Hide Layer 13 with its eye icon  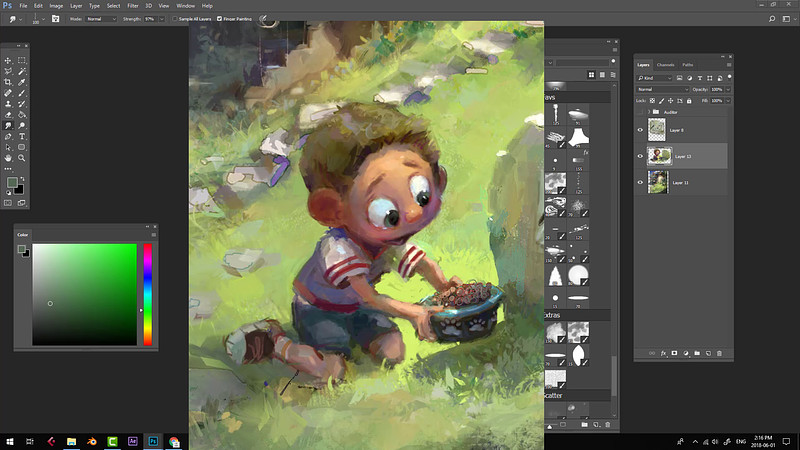[640, 156]
